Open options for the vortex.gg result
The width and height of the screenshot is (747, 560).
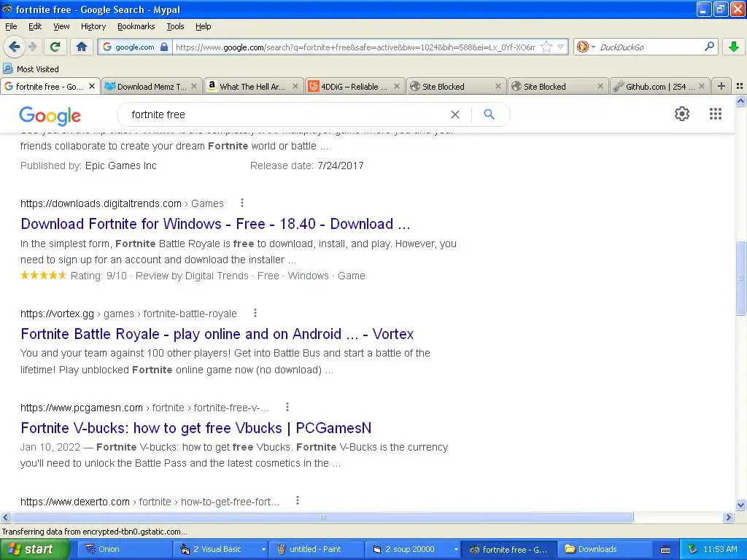point(255,313)
